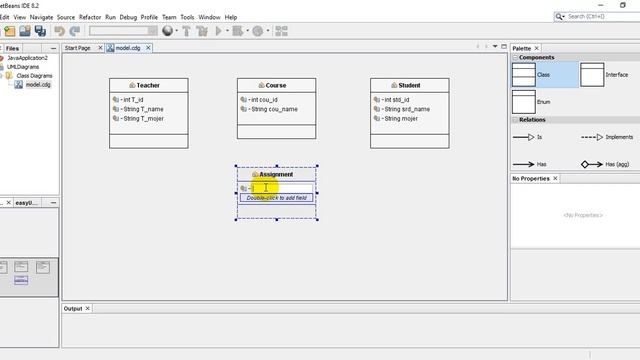Maximize the editor window using square icon
The image size is (640, 360).
(x=504, y=47)
